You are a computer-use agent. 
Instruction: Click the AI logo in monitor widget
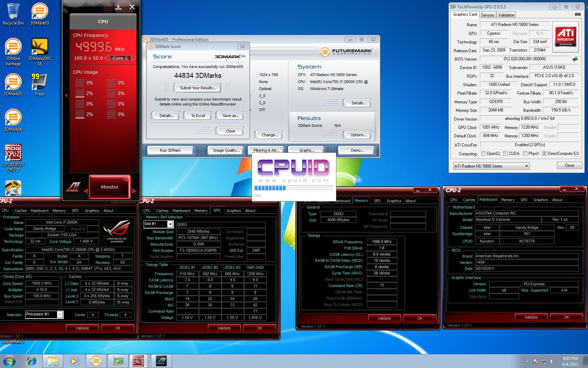pyautogui.click(x=73, y=187)
